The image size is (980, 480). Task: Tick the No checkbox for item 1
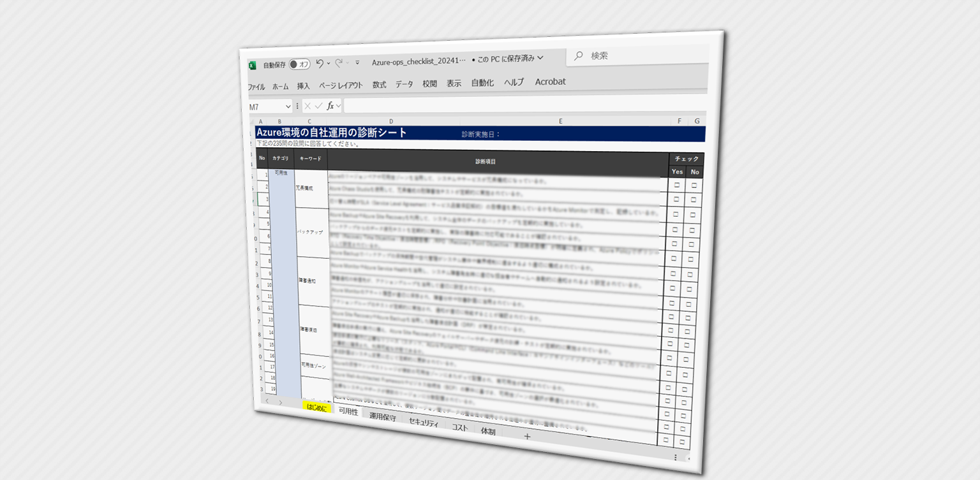click(694, 185)
